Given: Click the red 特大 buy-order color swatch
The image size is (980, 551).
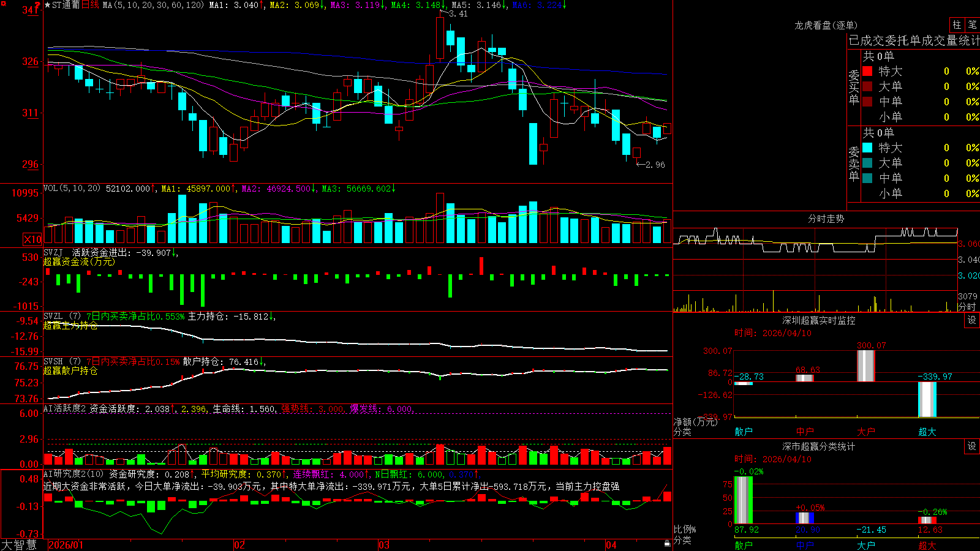Looking at the screenshot, I should point(867,71).
